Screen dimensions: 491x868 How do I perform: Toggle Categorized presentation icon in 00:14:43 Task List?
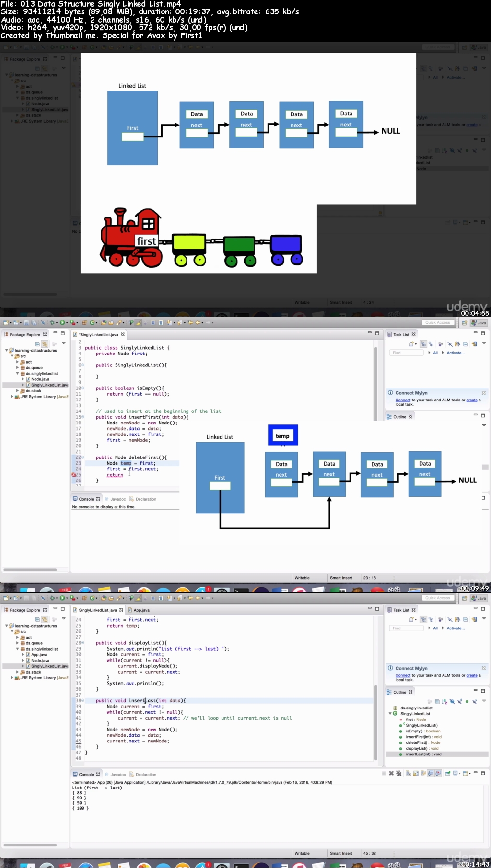[423, 619]
